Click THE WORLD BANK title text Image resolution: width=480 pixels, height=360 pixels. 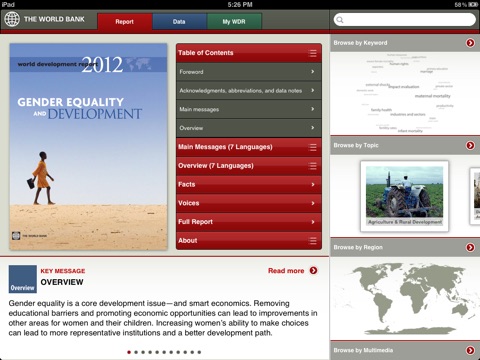click(x=54, y=19)
